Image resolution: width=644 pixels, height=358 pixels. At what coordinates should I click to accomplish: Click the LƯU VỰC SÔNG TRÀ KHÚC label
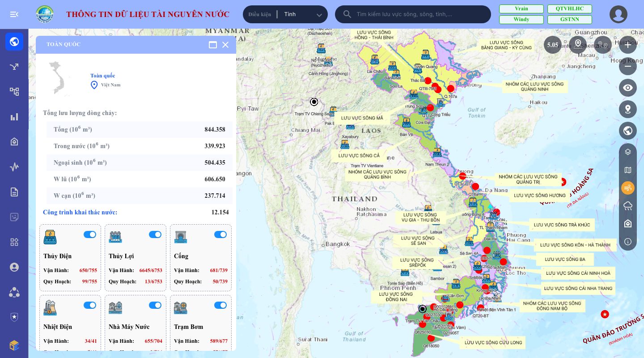[x=562, y=225]
